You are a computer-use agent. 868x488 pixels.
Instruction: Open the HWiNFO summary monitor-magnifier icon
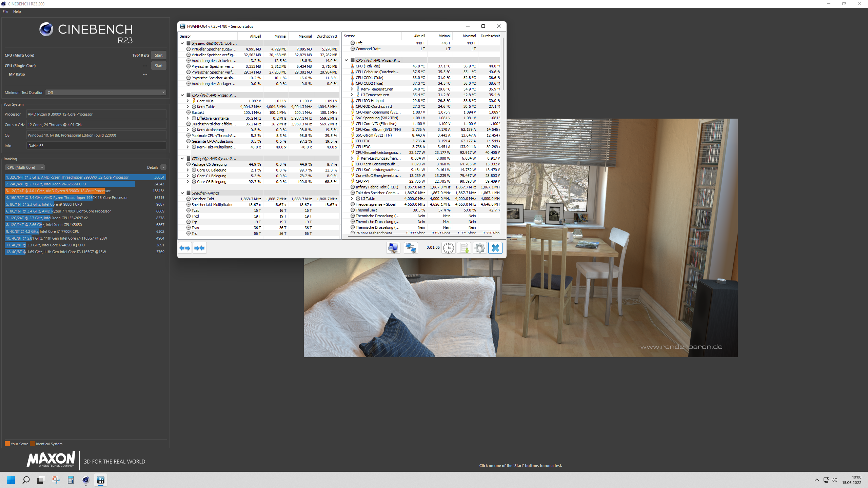click(393, 248)
